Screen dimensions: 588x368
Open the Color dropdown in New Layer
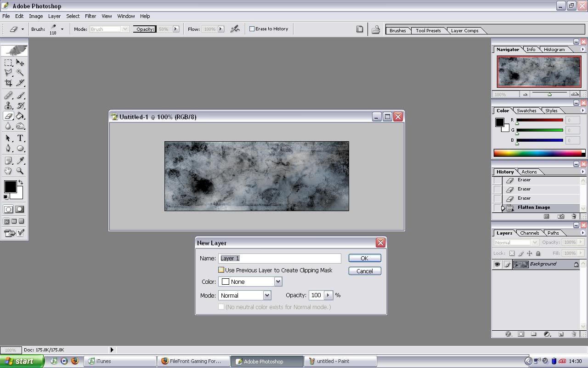pos(277,282)
